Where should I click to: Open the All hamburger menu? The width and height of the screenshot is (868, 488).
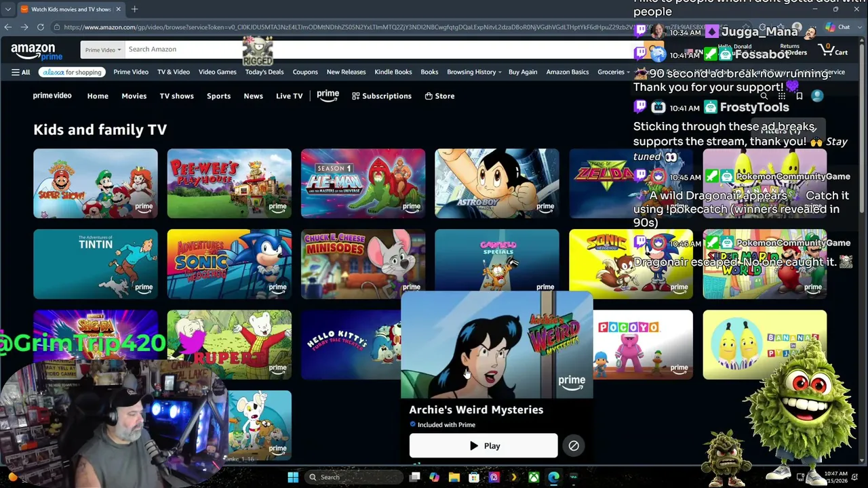pyautogui.click(x=20, y=72)
